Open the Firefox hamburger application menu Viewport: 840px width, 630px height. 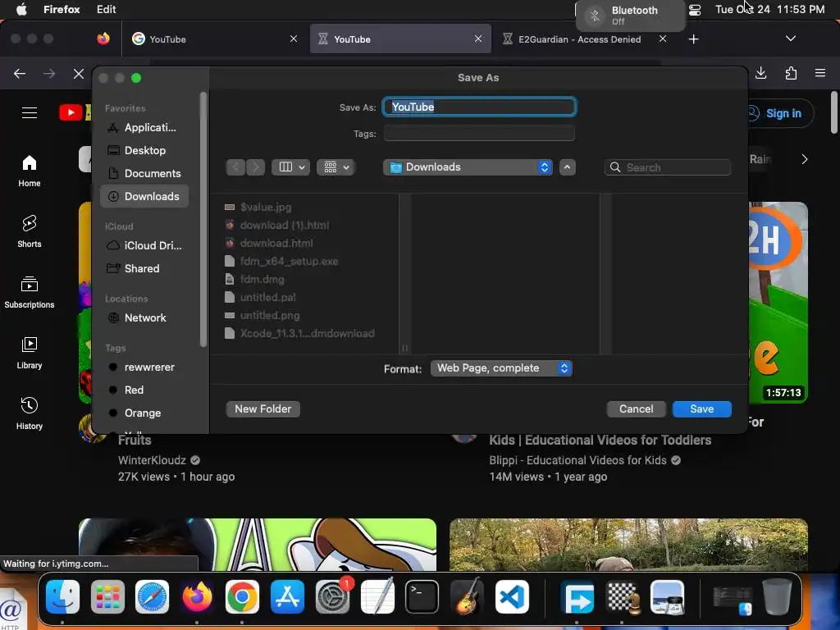click(820, 73)
